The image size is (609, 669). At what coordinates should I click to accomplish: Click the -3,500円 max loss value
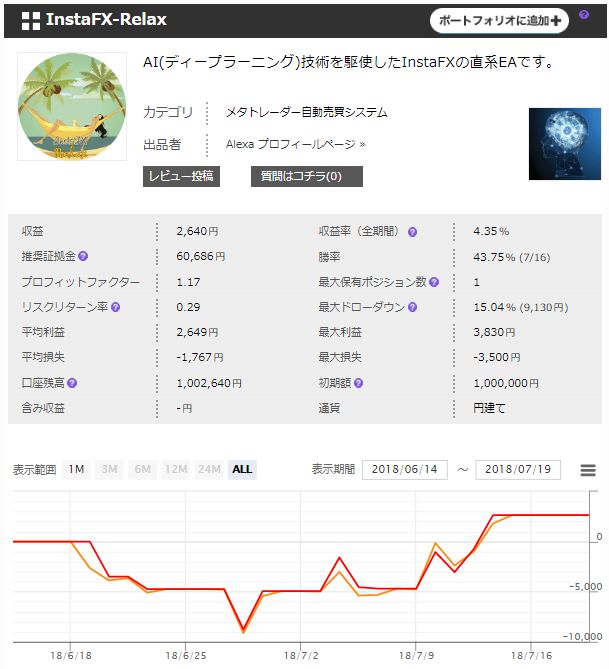click(497, 357)
